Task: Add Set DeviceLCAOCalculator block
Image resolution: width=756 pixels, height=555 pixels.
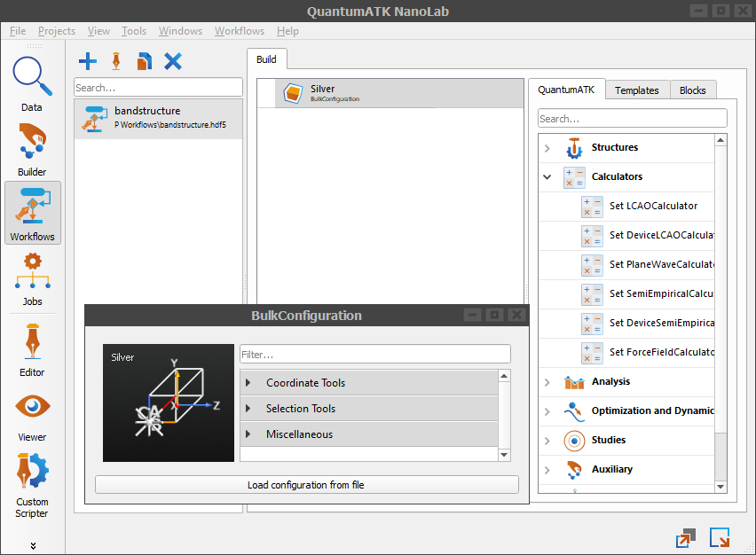Action: [626, 236]
